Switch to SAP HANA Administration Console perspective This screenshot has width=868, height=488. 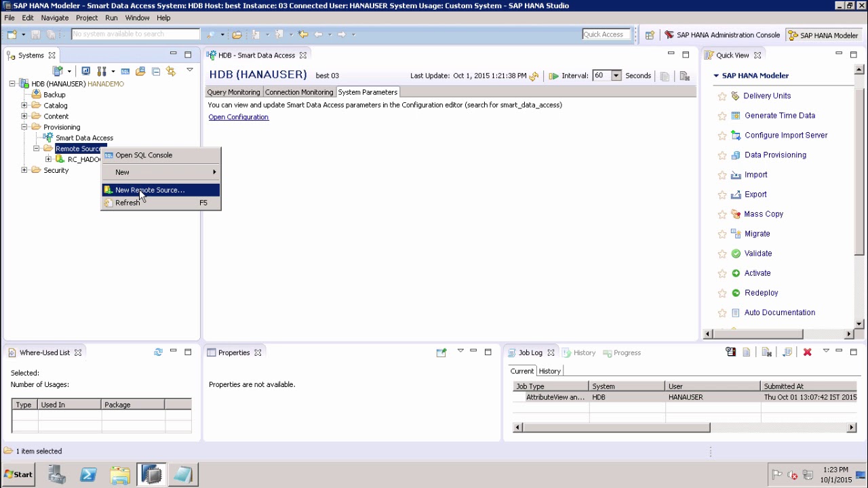click(x=722, y=35)
